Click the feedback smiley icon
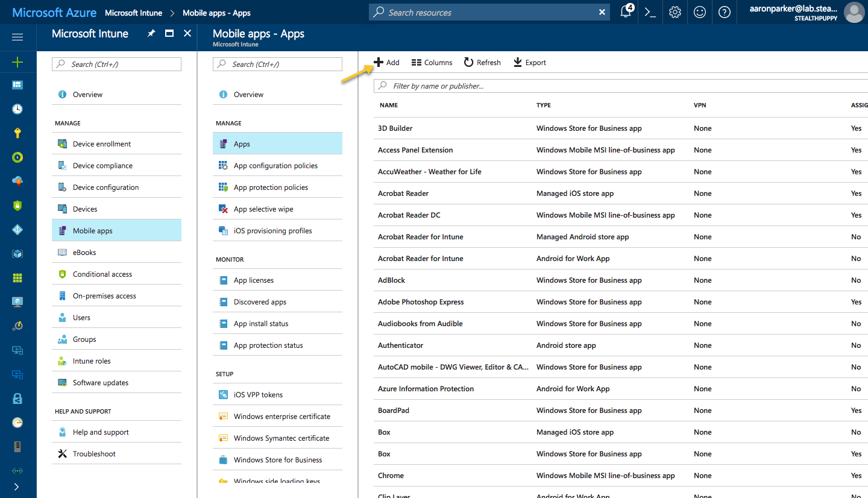This screenshot has height=498, width=868. point(700,12)
